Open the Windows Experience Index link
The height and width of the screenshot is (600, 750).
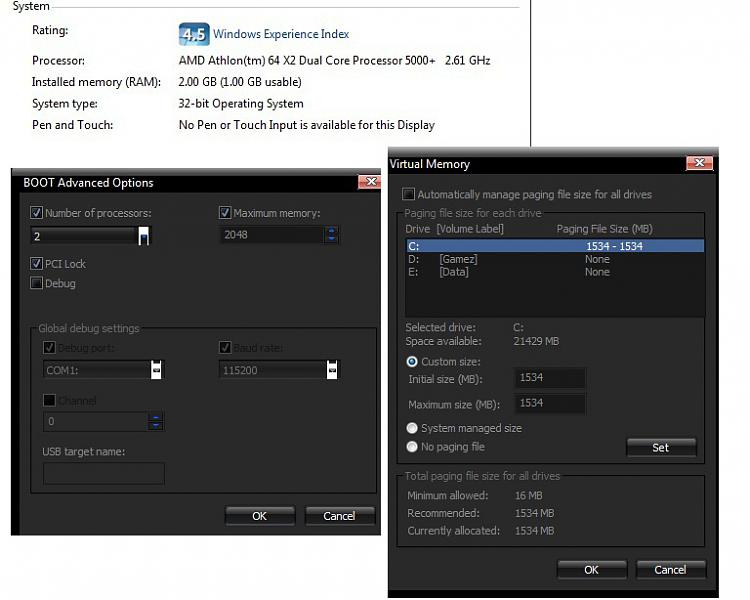[281, 34]
